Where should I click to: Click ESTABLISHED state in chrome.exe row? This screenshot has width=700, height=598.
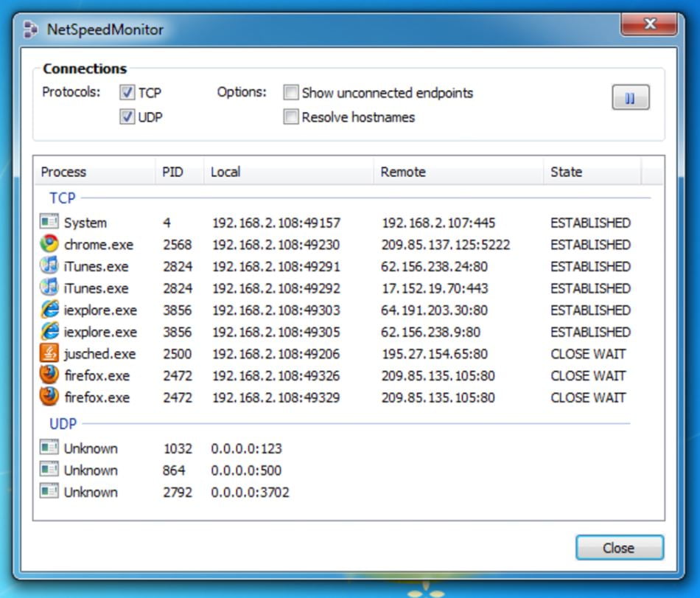click(x=591, y=244)
